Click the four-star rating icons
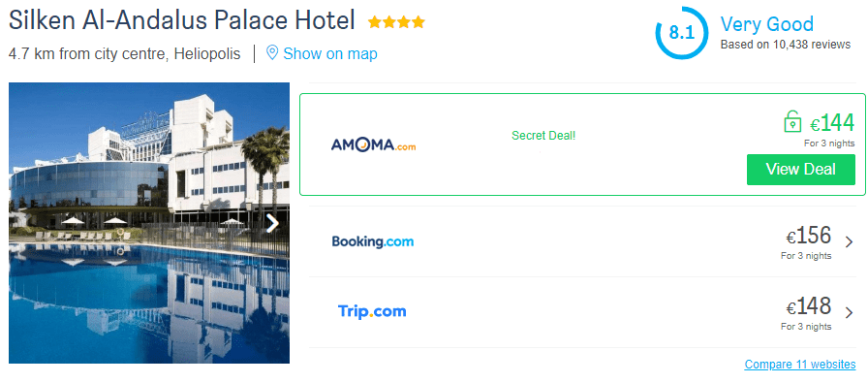The width and height of the screenshot is (868, 383). (x=396, y=22)
